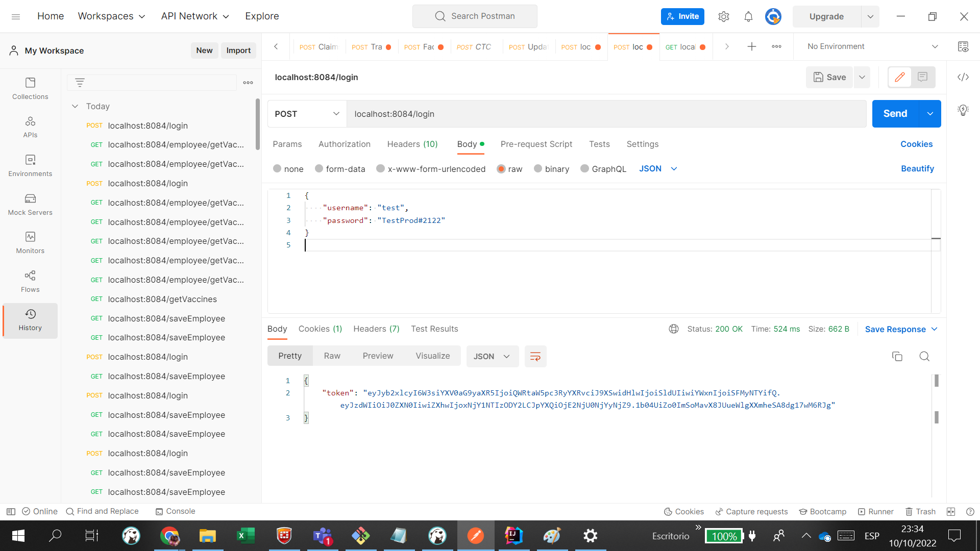Click the Send button
This screenshot has width=980, height=551.
(x=894, y=113)
